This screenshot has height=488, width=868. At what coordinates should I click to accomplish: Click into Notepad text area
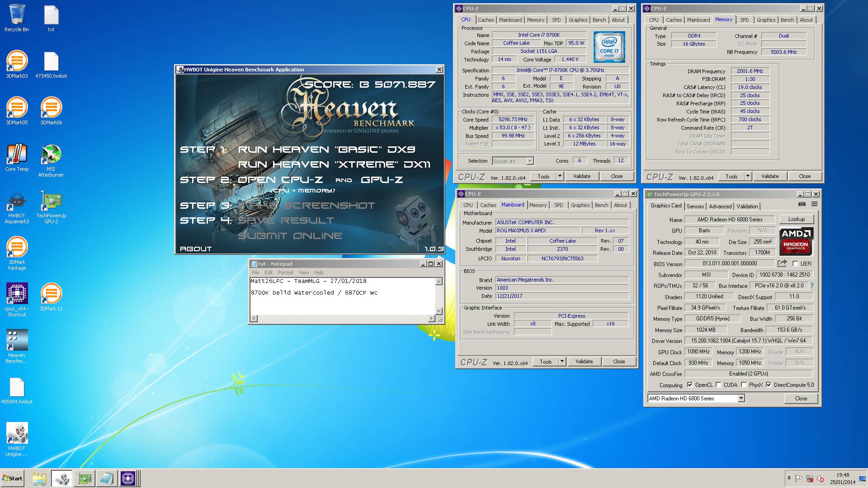click(343, 296)
